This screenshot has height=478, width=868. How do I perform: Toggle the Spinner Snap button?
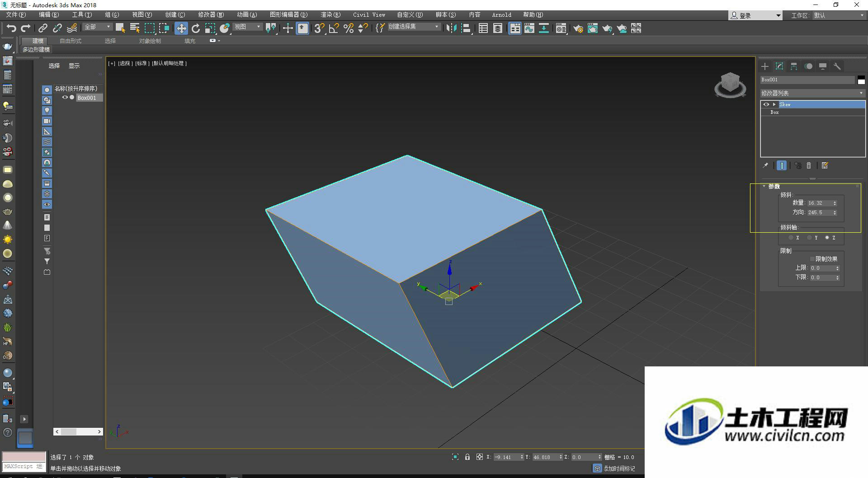363,28
